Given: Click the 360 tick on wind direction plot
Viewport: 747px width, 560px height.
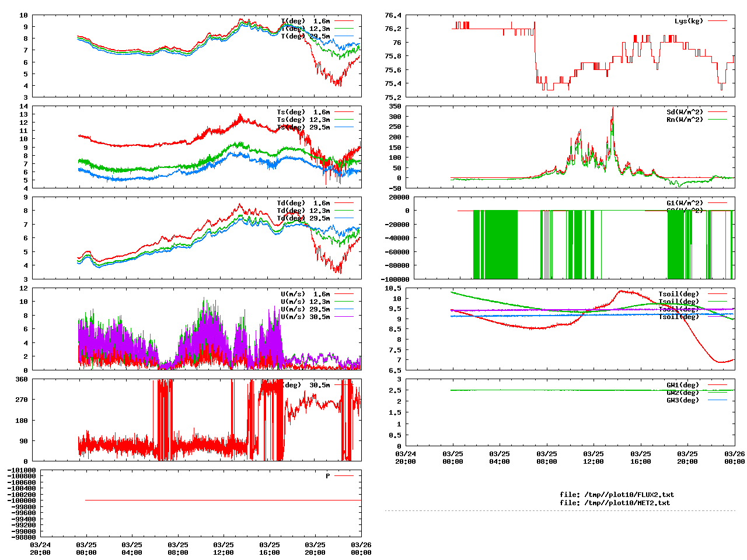Looking at the screenshot, I should click(22, 379).
